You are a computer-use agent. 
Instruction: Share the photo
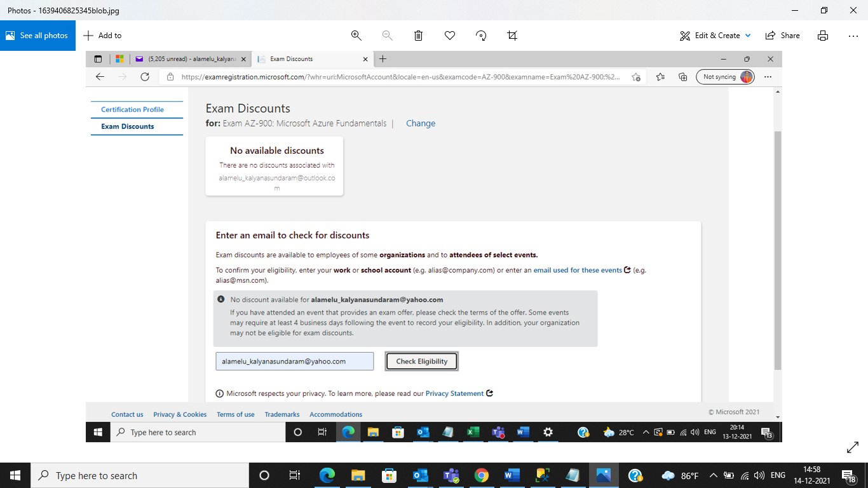783,36
